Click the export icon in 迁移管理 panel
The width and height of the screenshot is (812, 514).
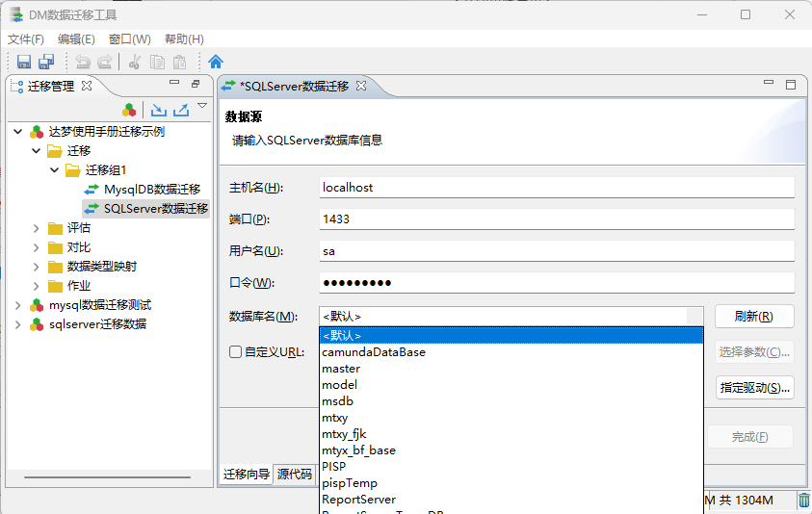[x=181, y=110]
